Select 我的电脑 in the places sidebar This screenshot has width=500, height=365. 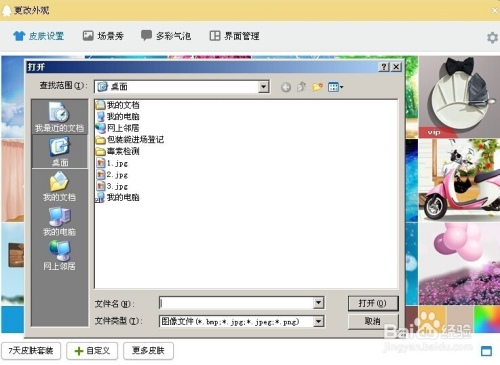tap(59, 221)
